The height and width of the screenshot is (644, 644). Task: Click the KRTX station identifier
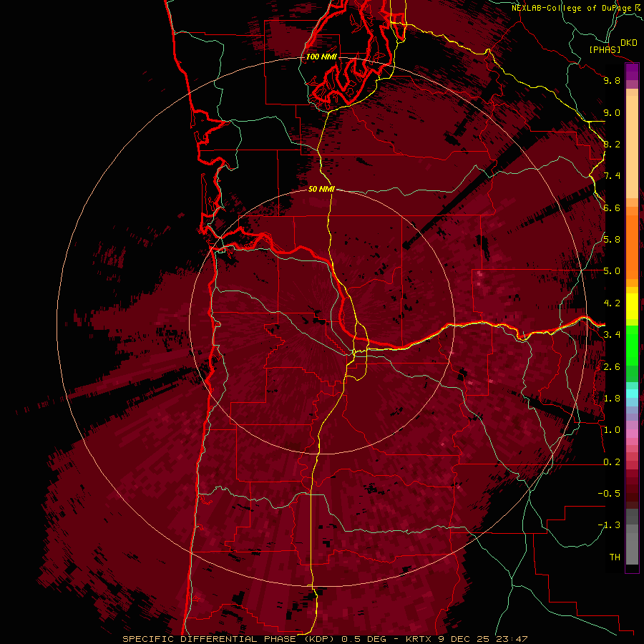tap(419, 639)
